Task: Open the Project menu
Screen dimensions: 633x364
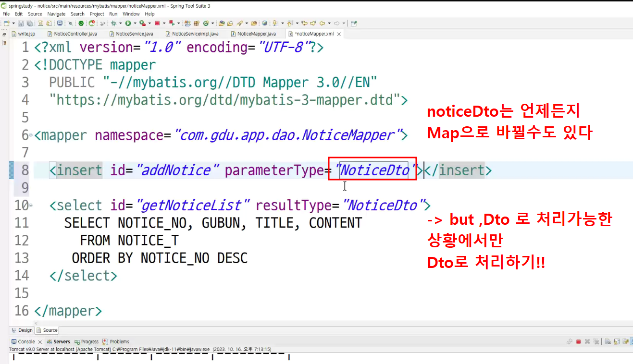Action: [97, 14]
